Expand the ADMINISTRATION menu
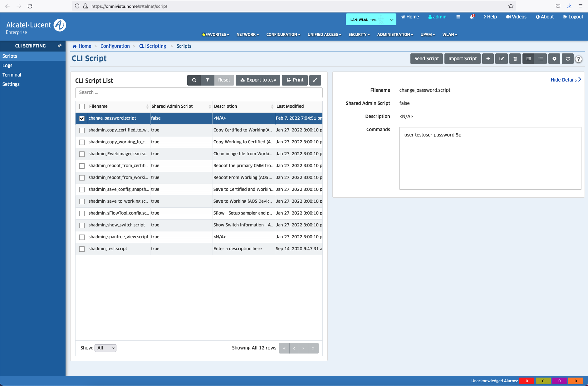 pyautogui.click(x=395, y=35)
